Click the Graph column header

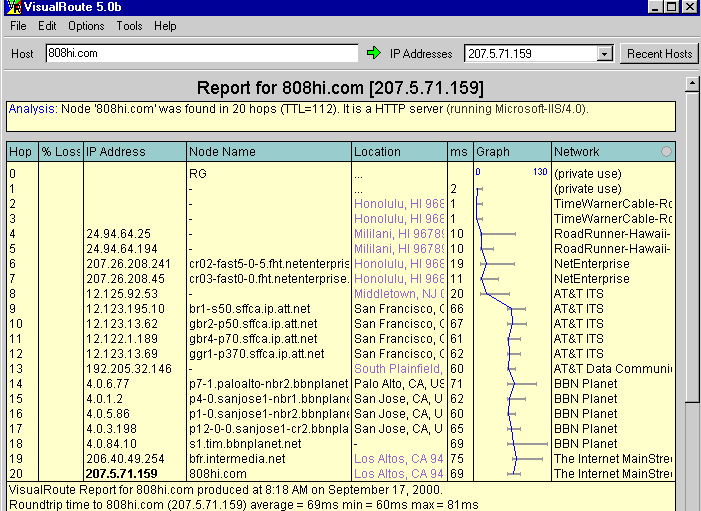[x=512, y=152]
